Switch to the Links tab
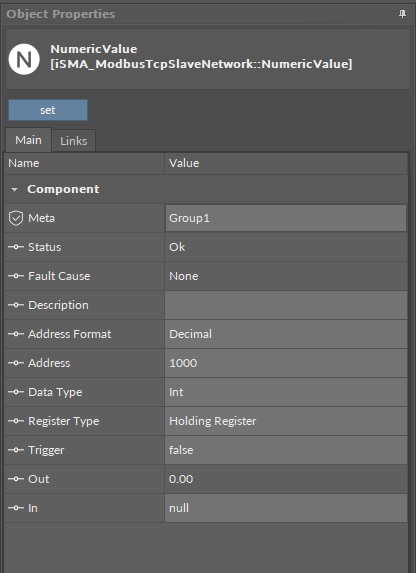416x573 pixels. coord(73,141)
